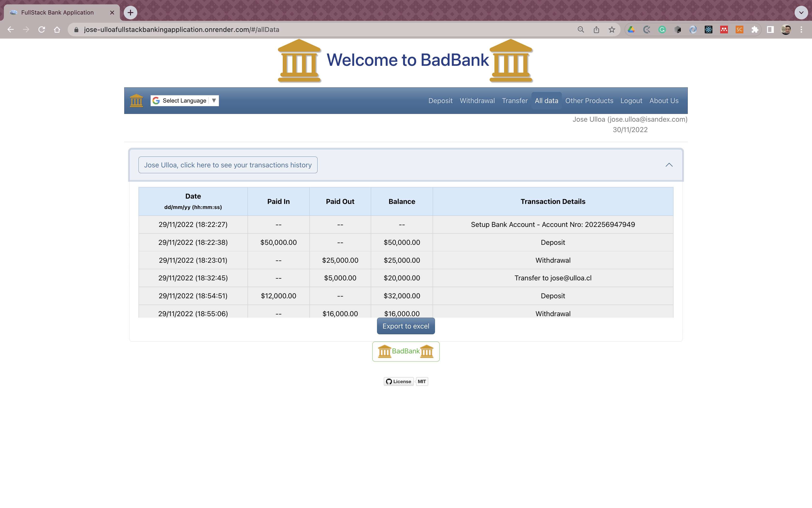Open the zoom magnifier in address bar
The image size is (812, 508).
pyautogui.click(x=581, y=30)
